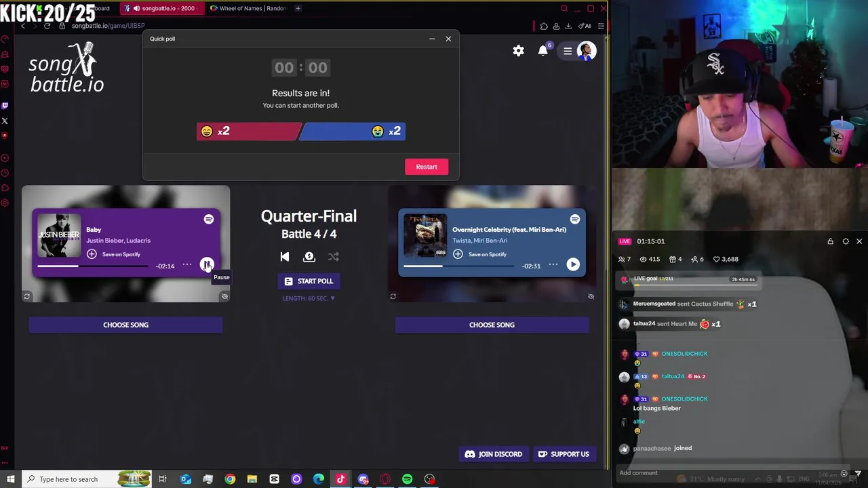Seek on the Overnight Celebrity progress bar
This screenshot has height=488, width=868.
point(460,266)
